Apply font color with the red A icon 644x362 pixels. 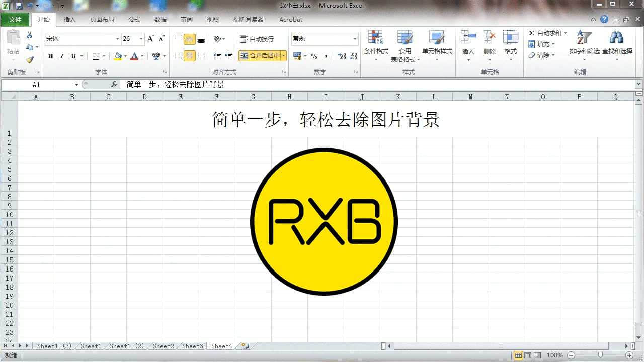tap(134, 56)
